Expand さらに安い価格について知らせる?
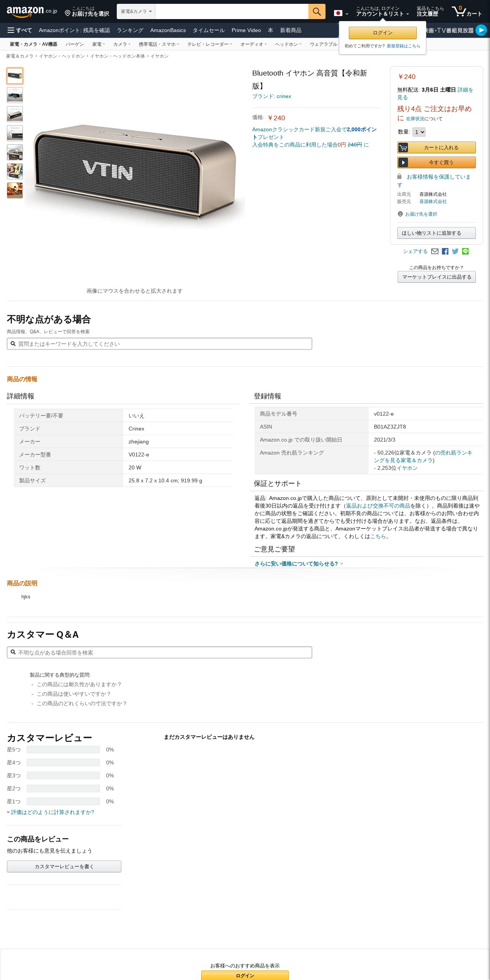This screenshot has width=490, height=980. coord(299,564)
